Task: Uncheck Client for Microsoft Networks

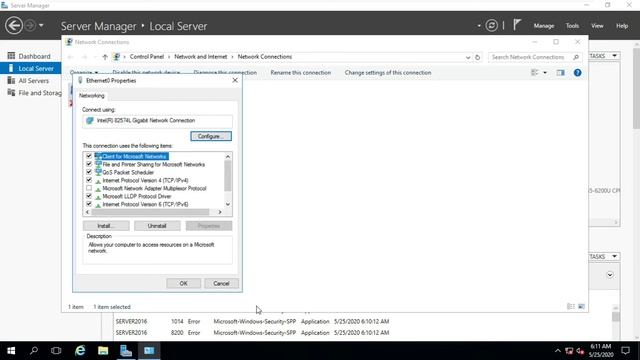Action: (x=89, y=156)
